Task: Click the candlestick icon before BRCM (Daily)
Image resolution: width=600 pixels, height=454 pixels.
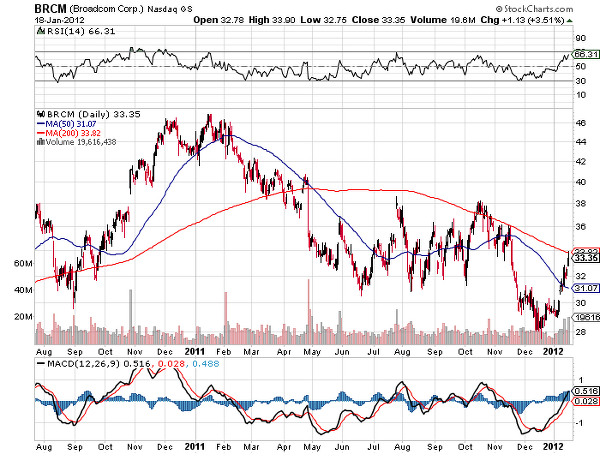Action: [x=41, y=114]
